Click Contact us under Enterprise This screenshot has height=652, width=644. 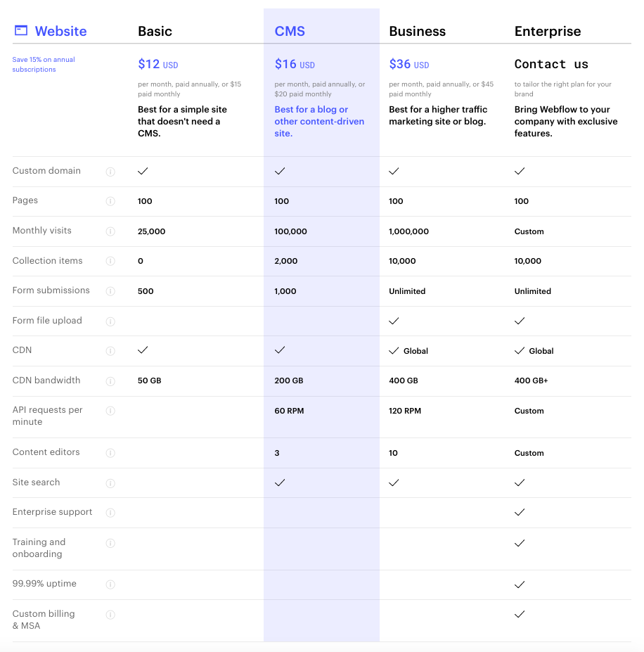[551, 64]
